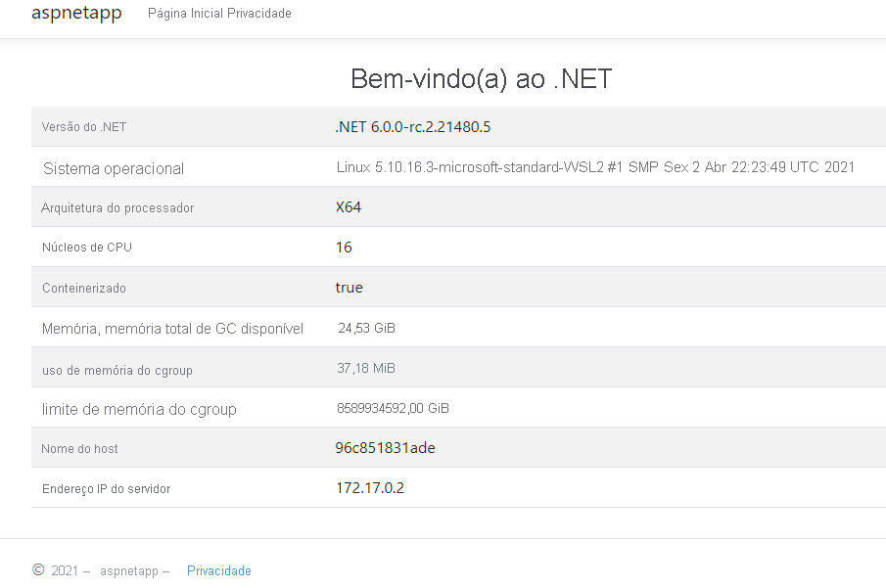The image size is (886, 588).
Task: Click the 24,53 GiB memory value
Action: (365, 328)
